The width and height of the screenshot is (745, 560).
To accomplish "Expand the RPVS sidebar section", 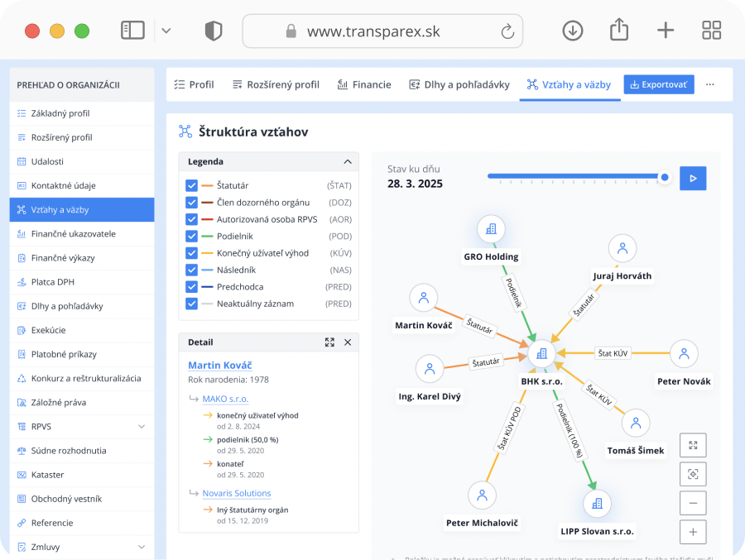I will click(x=142, y=427).
